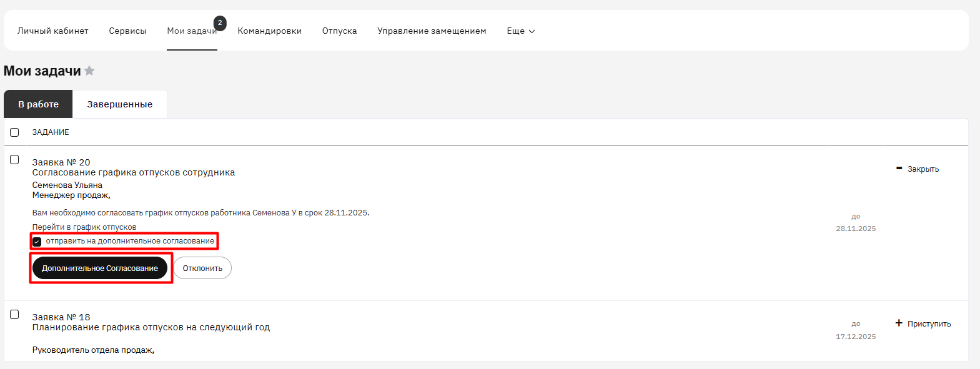Select checkbox for Заявка № 20
The image size is (980, 369).
click(x=14, y=160)
